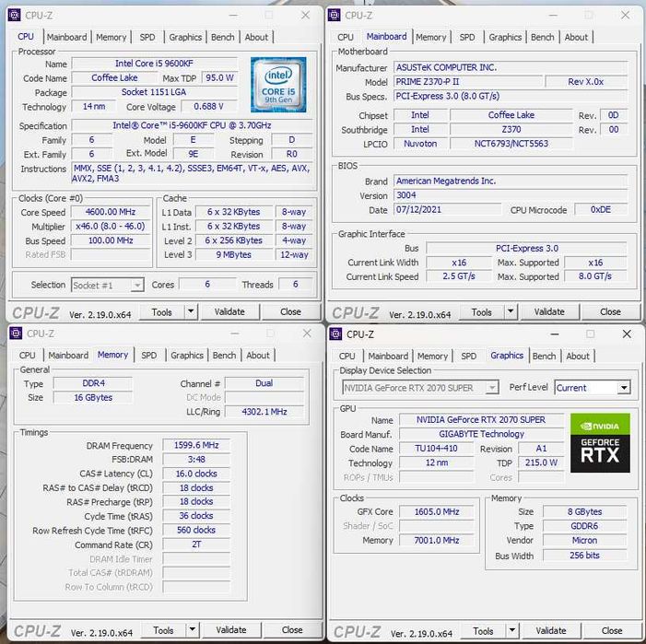Expand the Socket #1 selection dropdown
Image resolution: width=646 pixels, height=644 pixels.
coord(137,285)
